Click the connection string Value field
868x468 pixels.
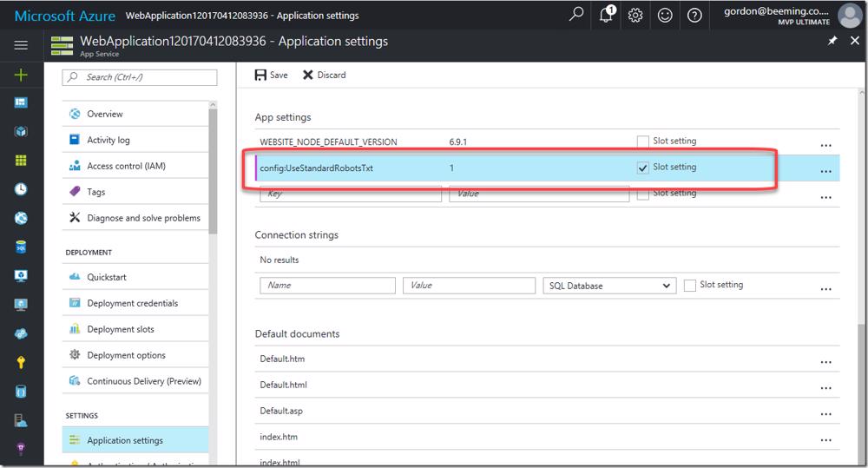point(470,286)
